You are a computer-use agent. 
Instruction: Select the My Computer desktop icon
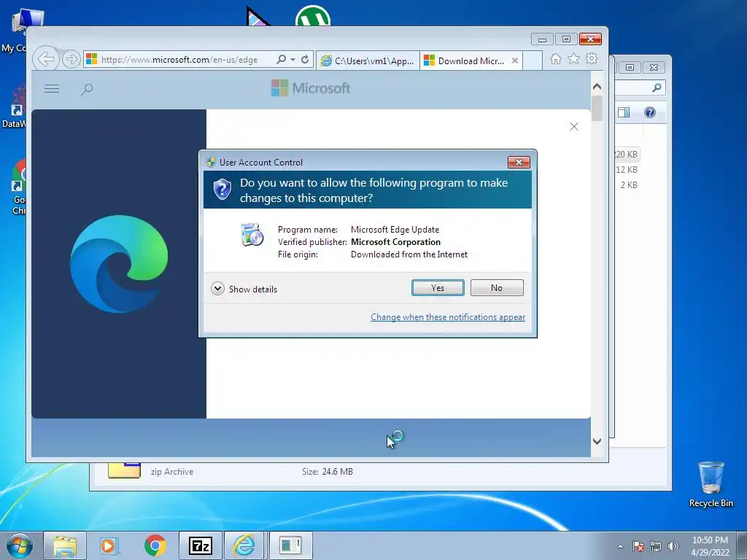click(x=17, y=29)
